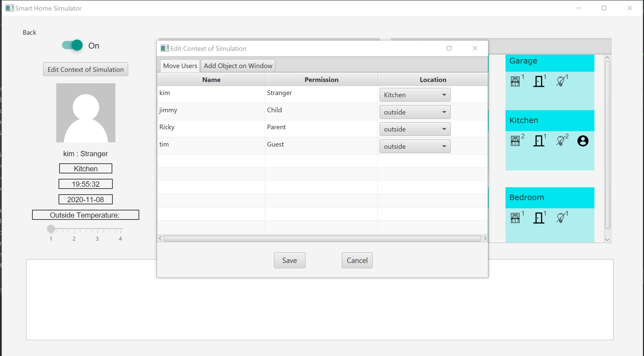
Task: Click the Kitchen door icon
Action: point(539,141)
